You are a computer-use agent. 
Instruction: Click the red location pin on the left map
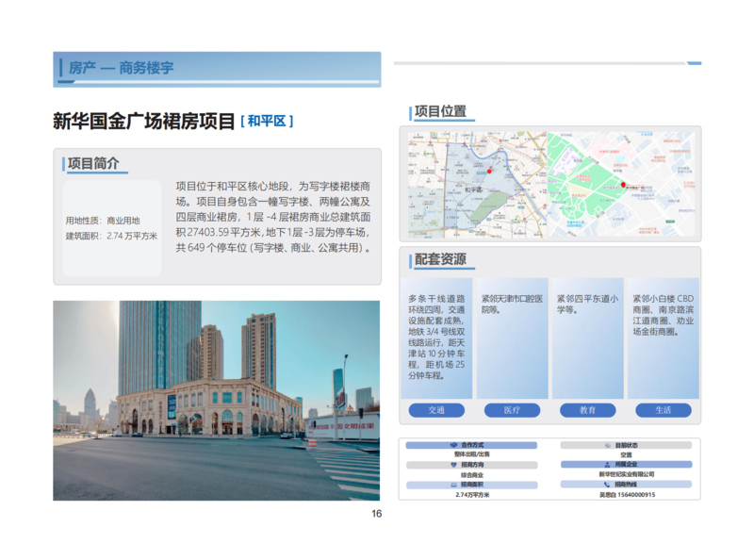(489, 172)
